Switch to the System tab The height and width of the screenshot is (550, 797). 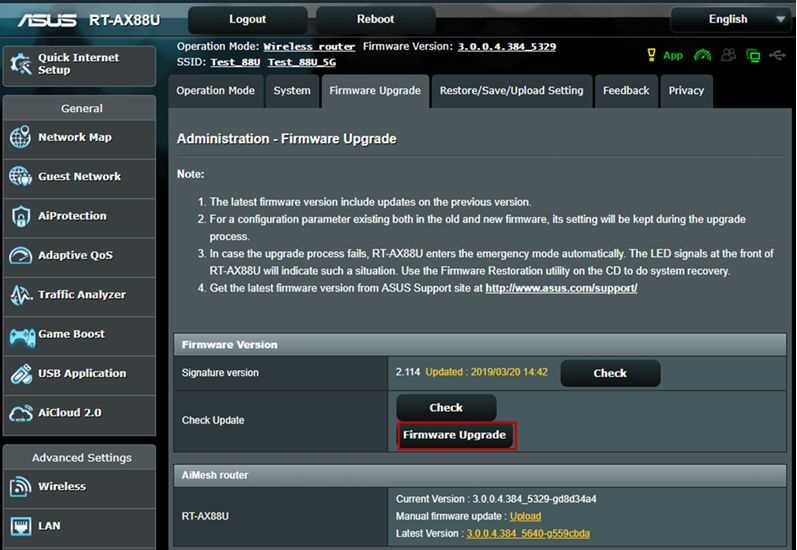tap(292, 91)
